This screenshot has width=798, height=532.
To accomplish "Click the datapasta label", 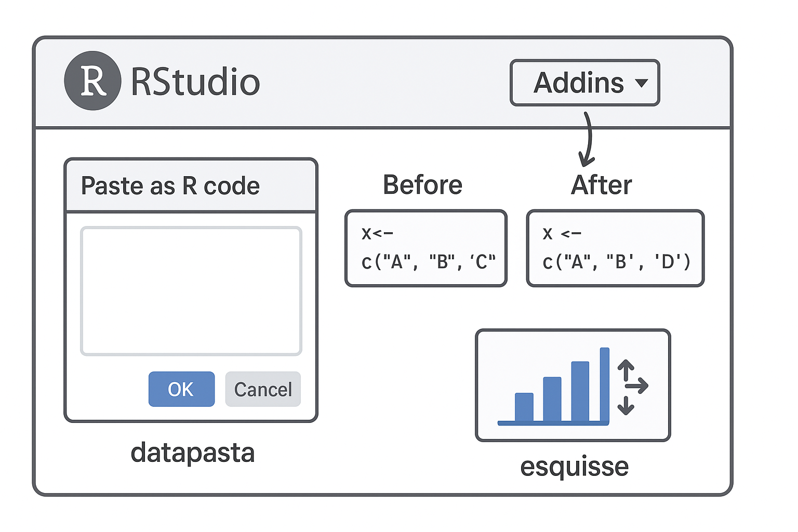I will (193, 453).
